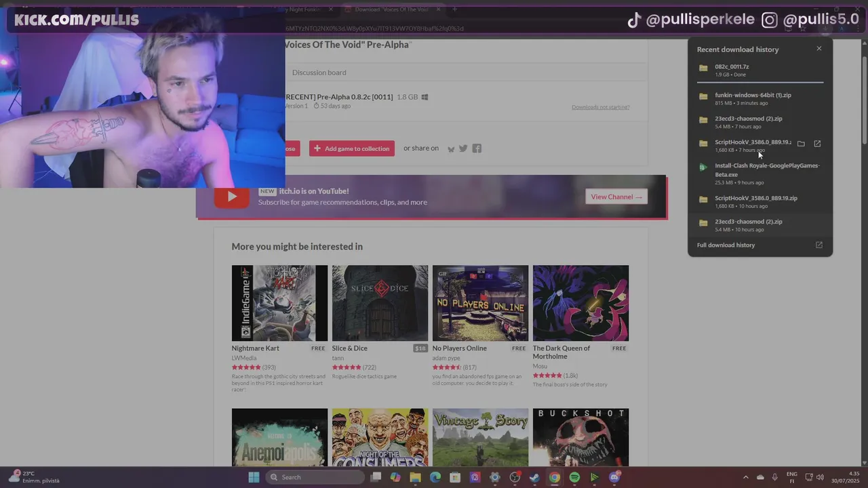Click the YouTube play logo in banner
Image resolution: width=868 pixels, height=488 pixels.
[231, 197]
